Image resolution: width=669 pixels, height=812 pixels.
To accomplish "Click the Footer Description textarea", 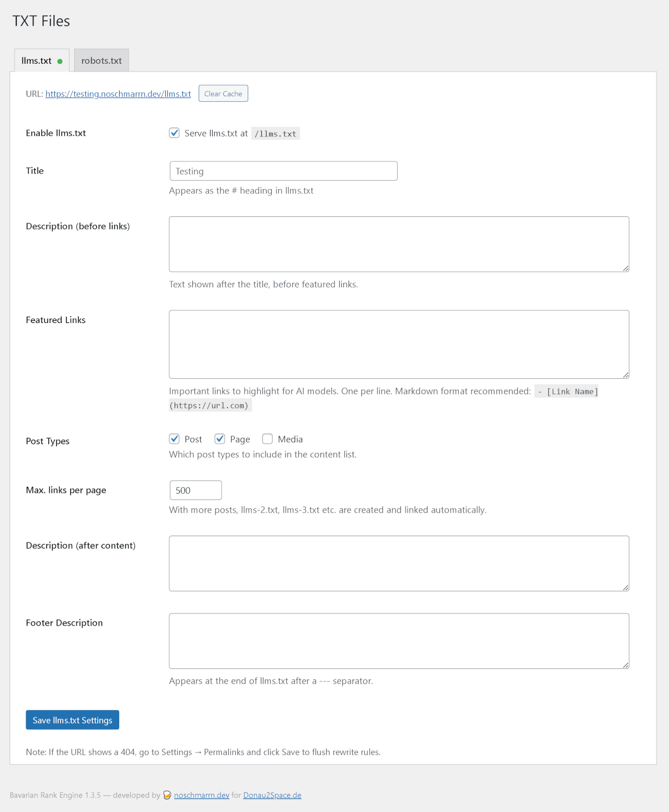I will click(399, 641).
